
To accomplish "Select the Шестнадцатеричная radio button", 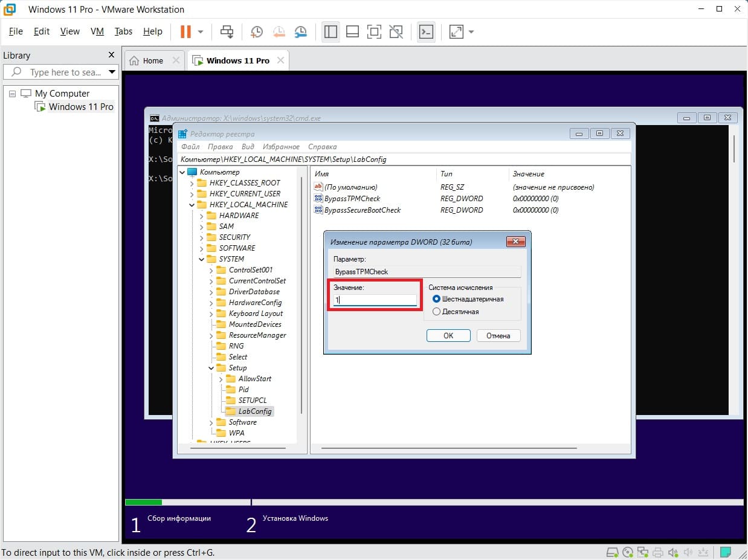I will [x=437, y=299].
